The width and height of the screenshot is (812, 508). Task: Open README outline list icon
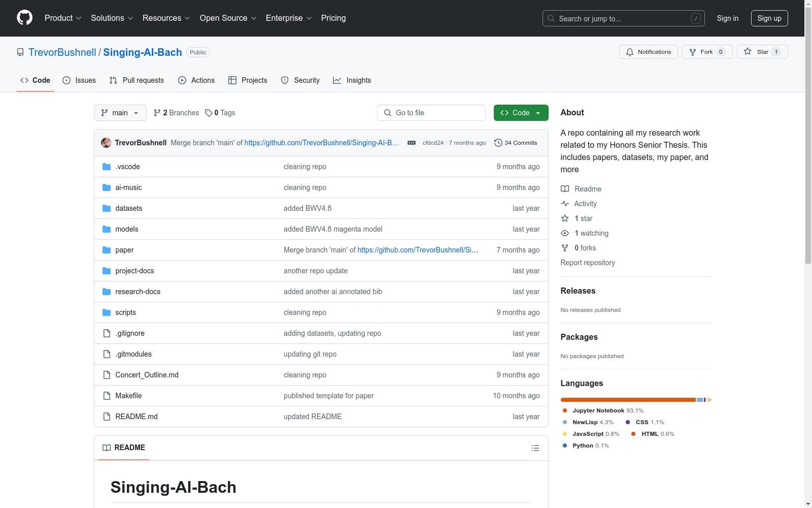click(x=535, y=448)
